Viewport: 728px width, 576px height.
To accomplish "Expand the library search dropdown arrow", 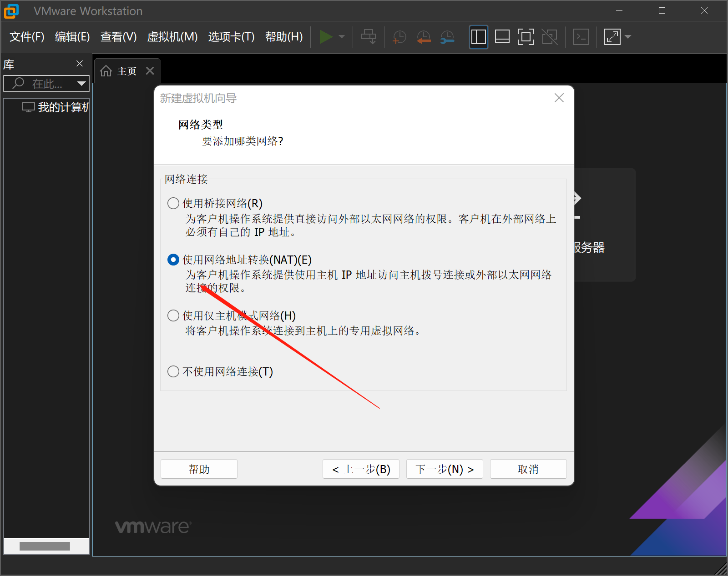I will [x=81, y=83].
